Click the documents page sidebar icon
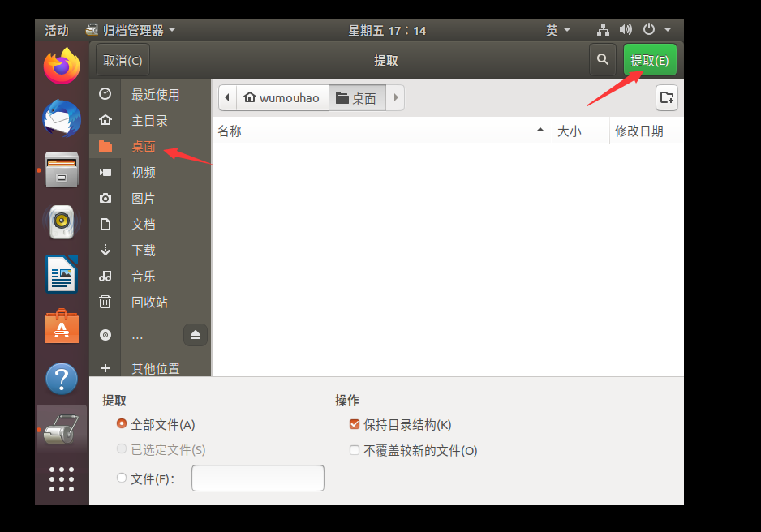Image resolution: width=761 pixels, height=532 pixels. (x=105, y=224)
